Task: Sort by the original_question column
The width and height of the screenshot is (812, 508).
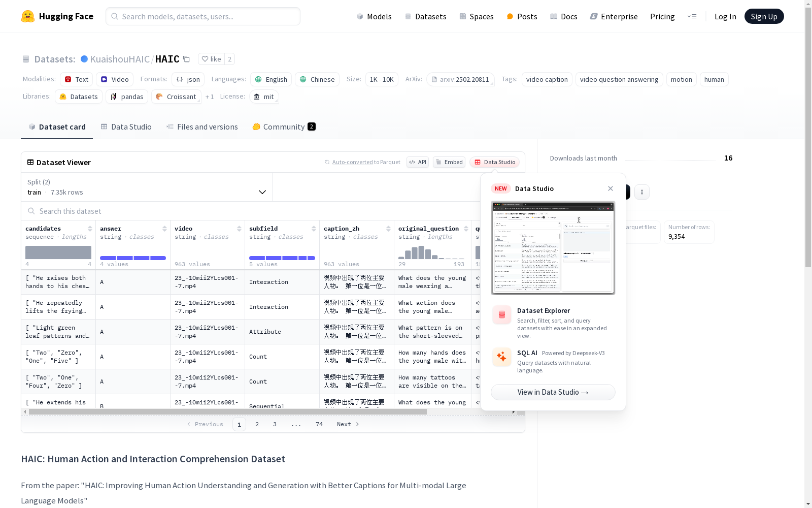Action: [466, 229]
